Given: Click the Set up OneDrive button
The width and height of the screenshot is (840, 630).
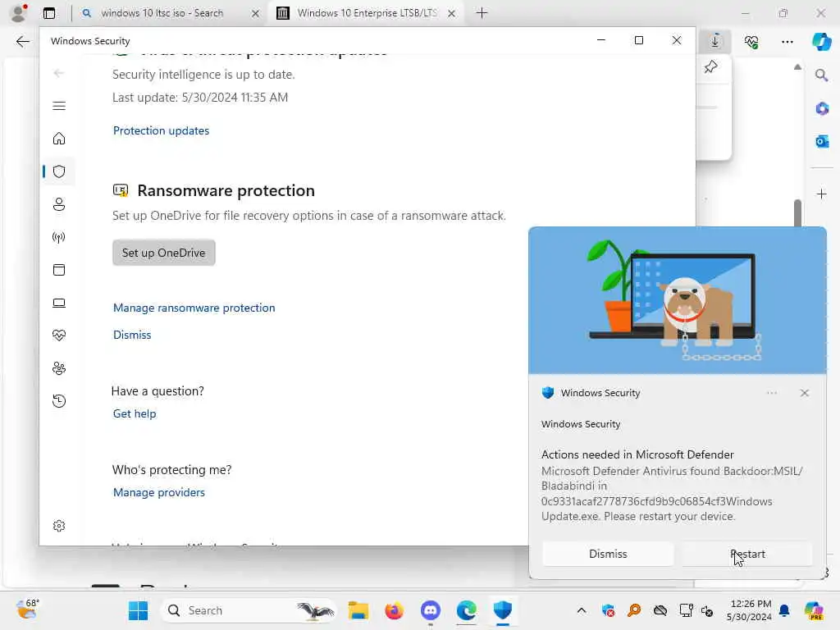Looking at the screenshot, I should [164, 253].
